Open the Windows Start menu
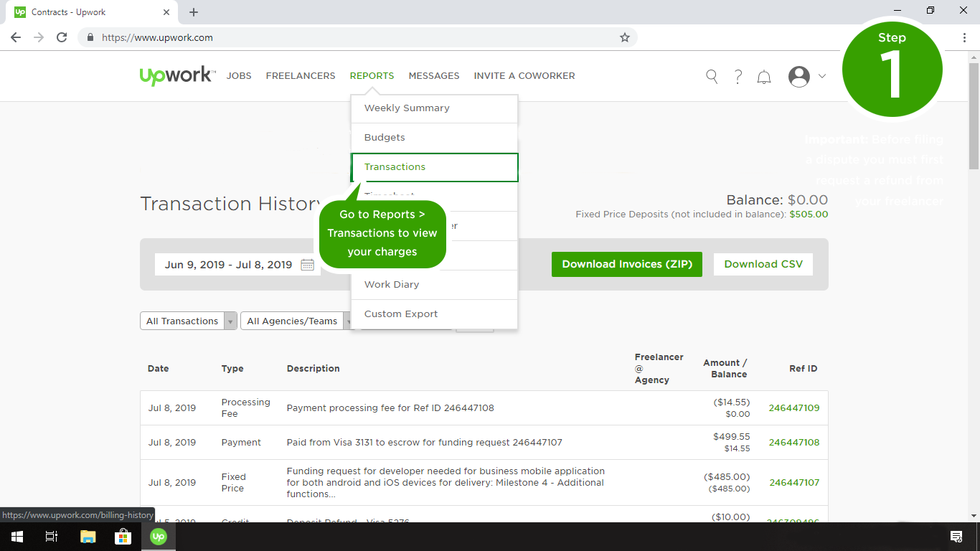Screen dimensions: 980x551 coord(16,536)
